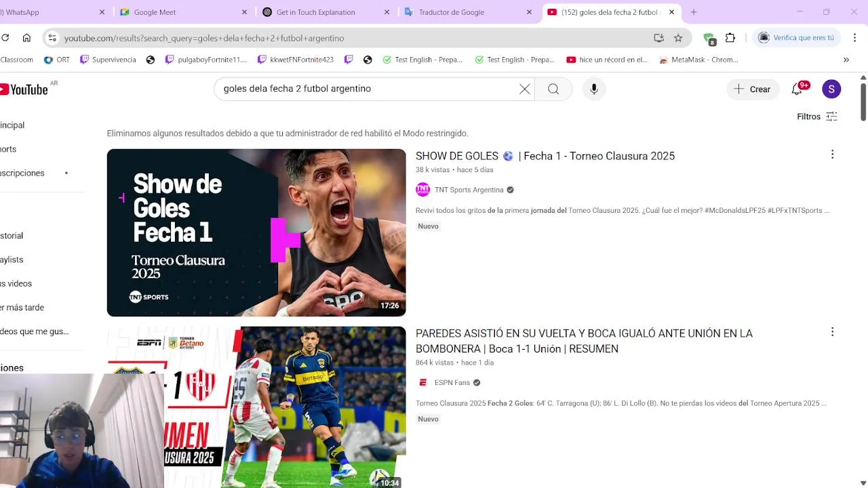The image size is (868, 488).
Task: Run search with the magnifier button
Action: click(x=553, y=89)
